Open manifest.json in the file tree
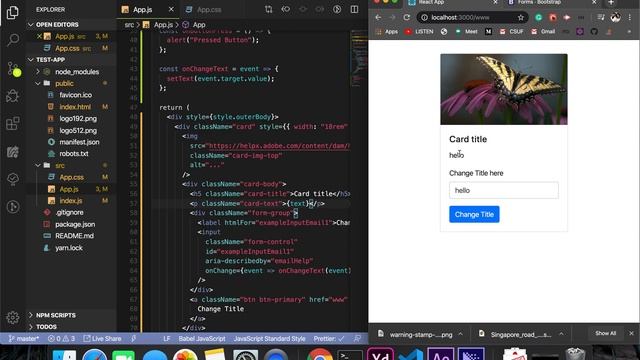Viewport: 640px width, 360px height. (79, 142)
